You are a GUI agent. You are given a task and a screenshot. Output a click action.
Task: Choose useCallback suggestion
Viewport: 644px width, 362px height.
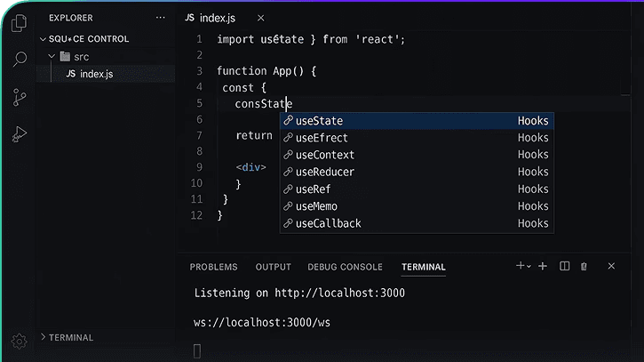pyautogui.click(x=417, y=223)
